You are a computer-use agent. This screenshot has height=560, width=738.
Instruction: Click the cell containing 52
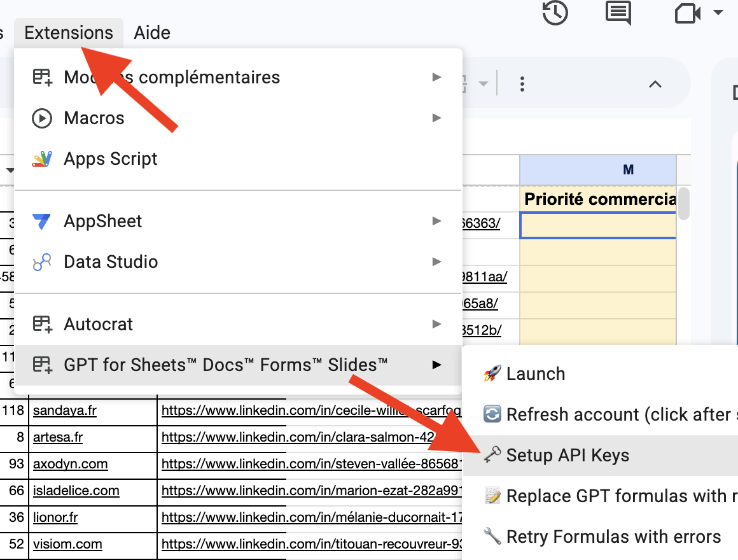14,545
